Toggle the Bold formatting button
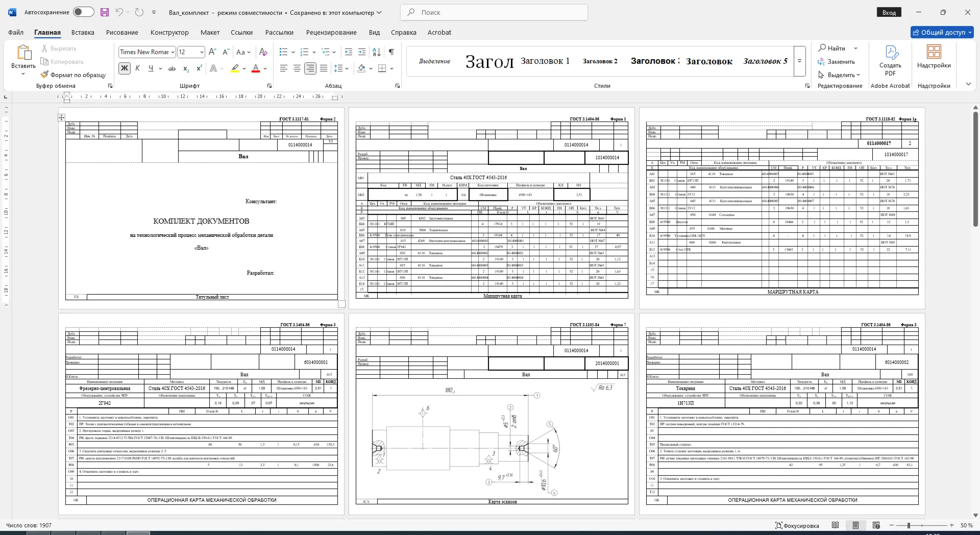Viewport: 980px width, 535px height. coord(124,68)
